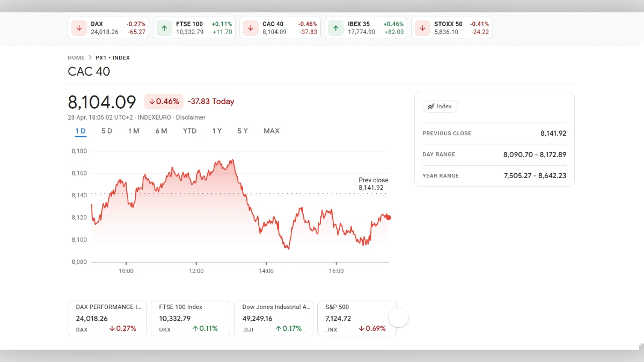
Task: Switch to the 5D chart timeframe
Action: (107, 130)
